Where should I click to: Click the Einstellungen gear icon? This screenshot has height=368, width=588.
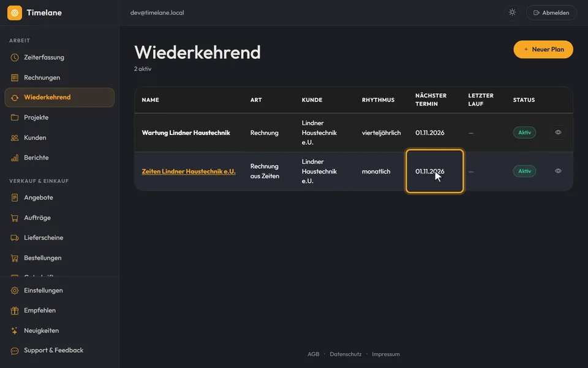(15, 291)
